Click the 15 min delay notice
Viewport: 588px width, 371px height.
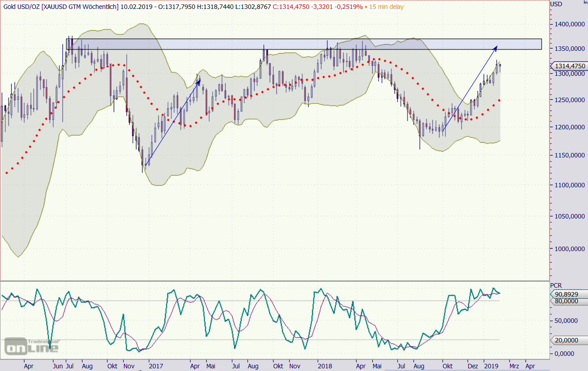[x=386, y=7]
